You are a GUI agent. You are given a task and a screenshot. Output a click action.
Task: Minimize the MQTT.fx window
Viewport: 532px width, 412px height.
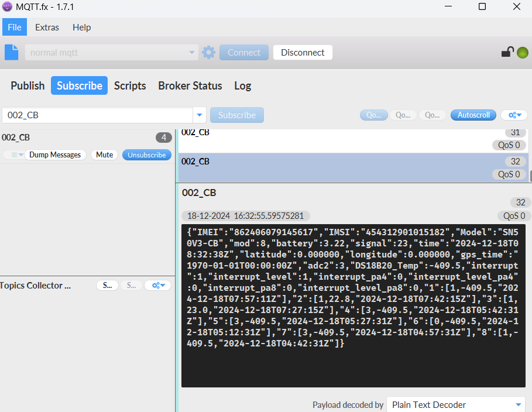448,6
